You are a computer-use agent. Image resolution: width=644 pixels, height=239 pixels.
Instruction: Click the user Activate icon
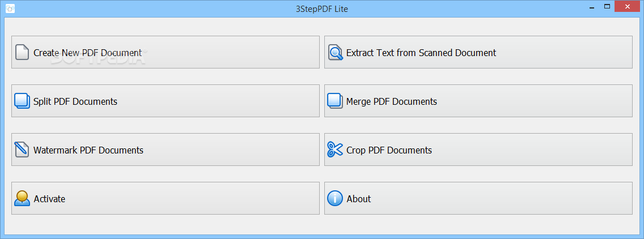pyautogui.click(x=22, y=198)
